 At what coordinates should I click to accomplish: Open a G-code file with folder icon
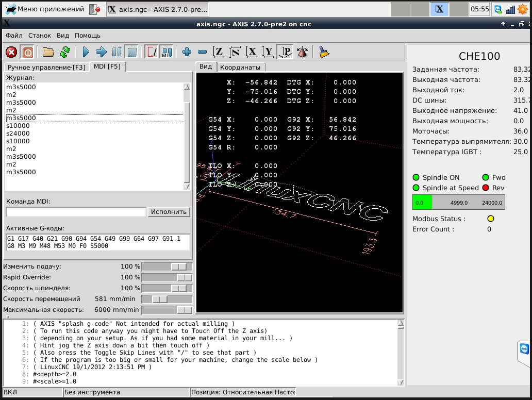coord(48,52)
